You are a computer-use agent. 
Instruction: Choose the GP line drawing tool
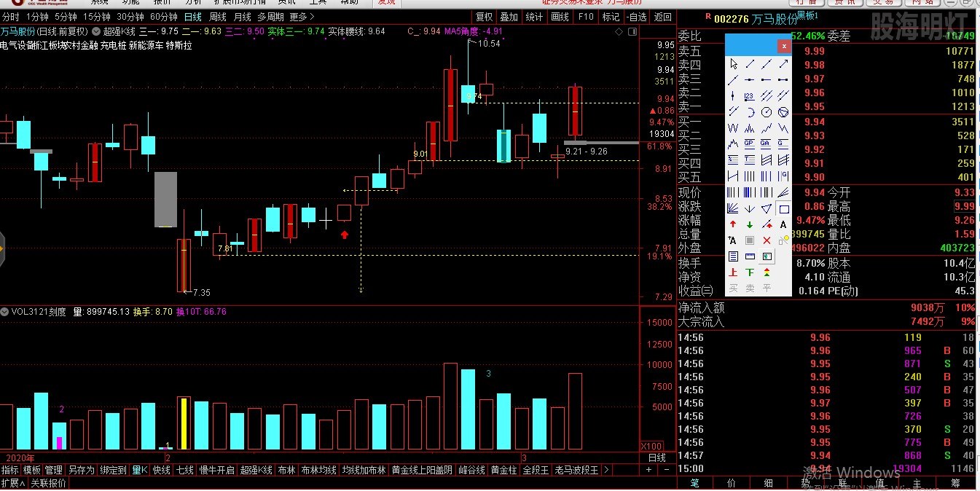coord(750,144)
